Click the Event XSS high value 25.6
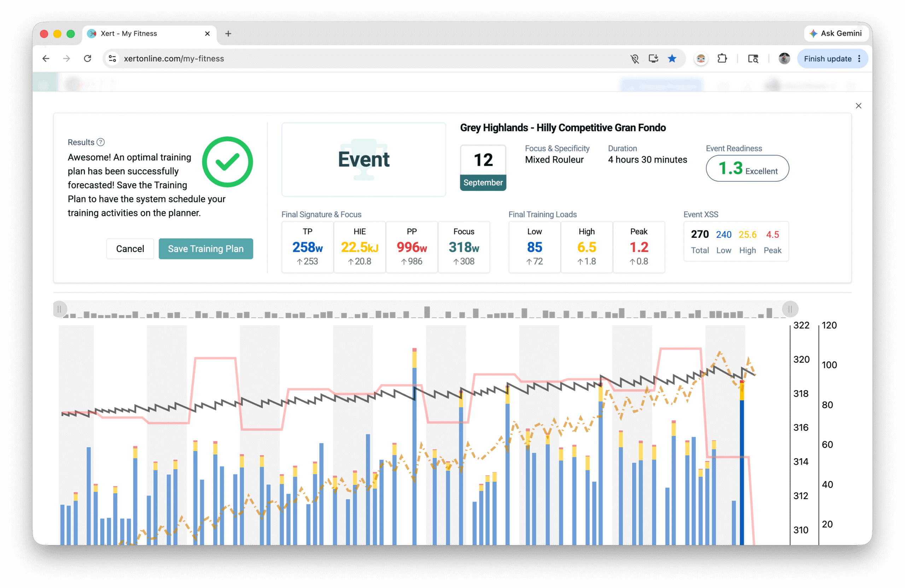The image size is (905, 588). (x=747, y=235)
